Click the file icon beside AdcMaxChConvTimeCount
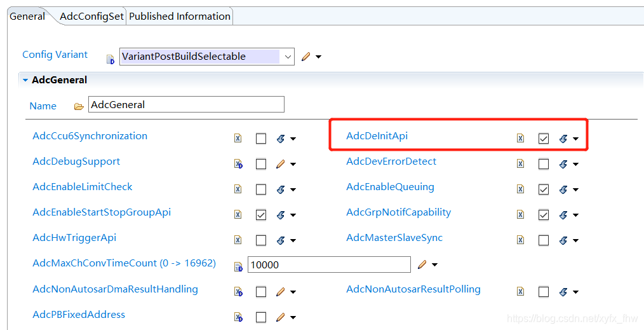 238,266
